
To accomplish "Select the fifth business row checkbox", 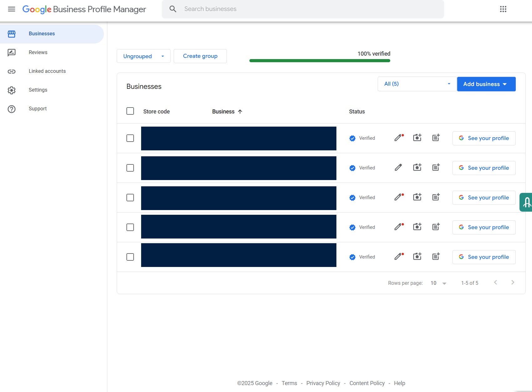I will click(x=130, y=257).
